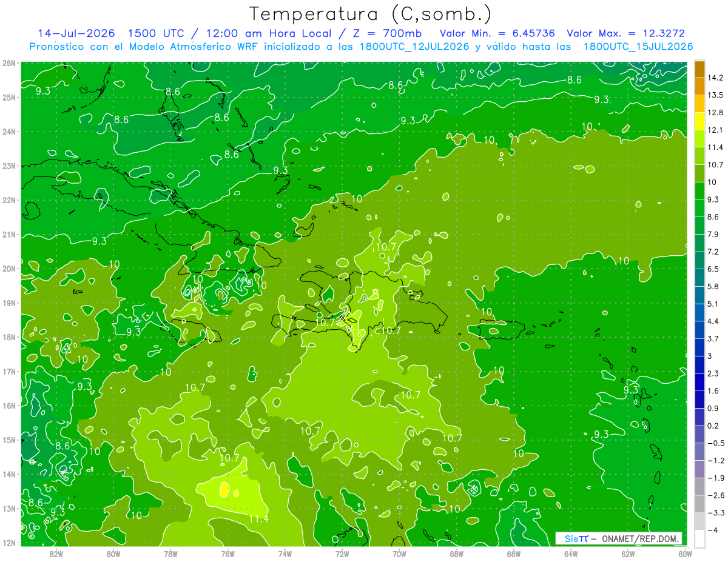Viewport: 728px width, 562px height.
Task: Click the '76W' longitude axis label
Action: pyautogui.click(x=227, y=553)
